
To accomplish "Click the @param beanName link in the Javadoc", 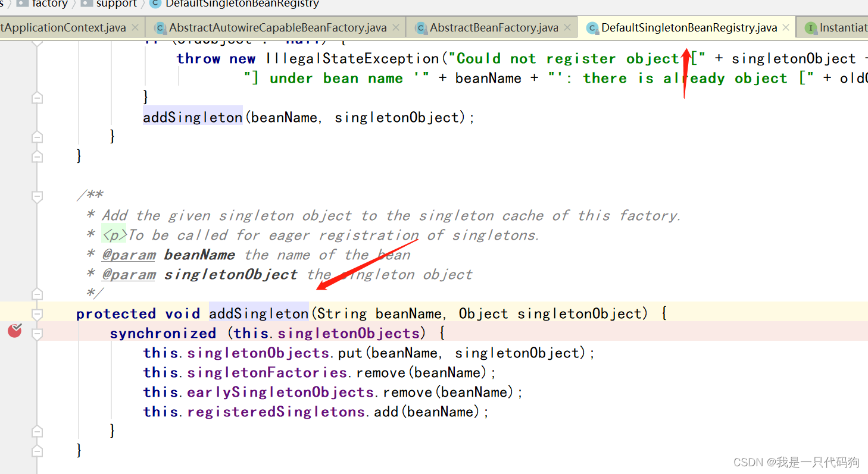I will [x=129, y=255].
